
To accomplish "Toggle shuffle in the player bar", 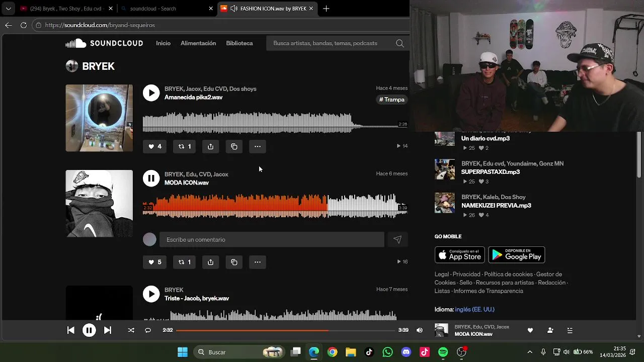I will [131, 330].
